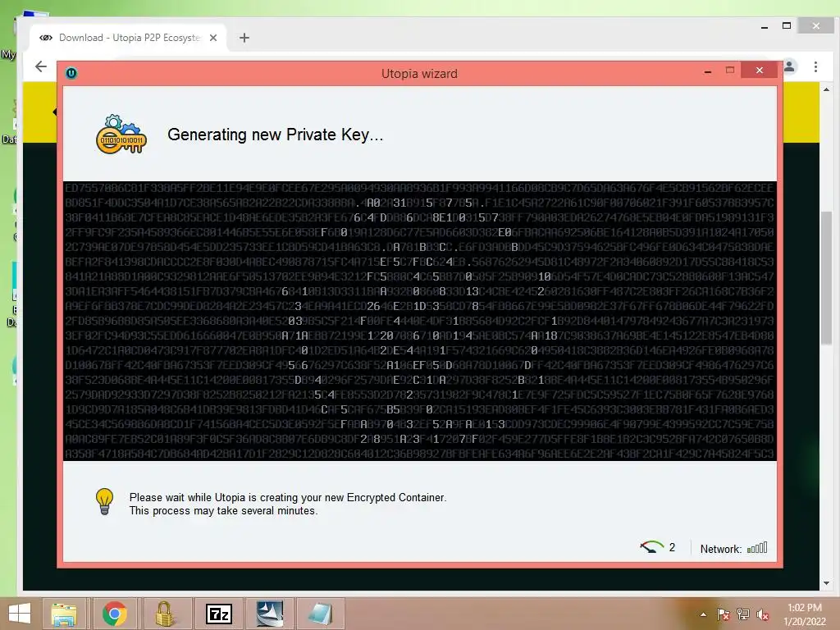Click the Please wait while Utopia message
This screenshot has width=840, height=630.
(x=288, y=504)
